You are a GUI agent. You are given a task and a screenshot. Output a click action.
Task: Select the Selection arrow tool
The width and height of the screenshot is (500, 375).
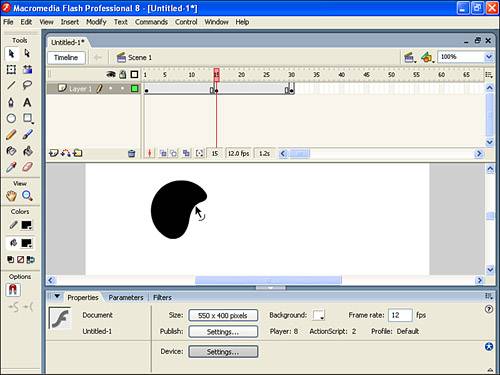point(11,54)
